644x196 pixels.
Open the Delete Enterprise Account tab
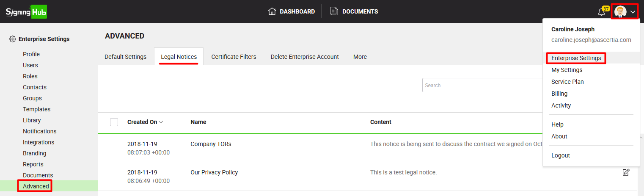[305, 57]
